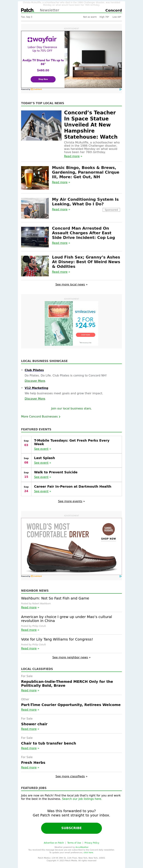Read more on Concord Man Arrested article

61,243
